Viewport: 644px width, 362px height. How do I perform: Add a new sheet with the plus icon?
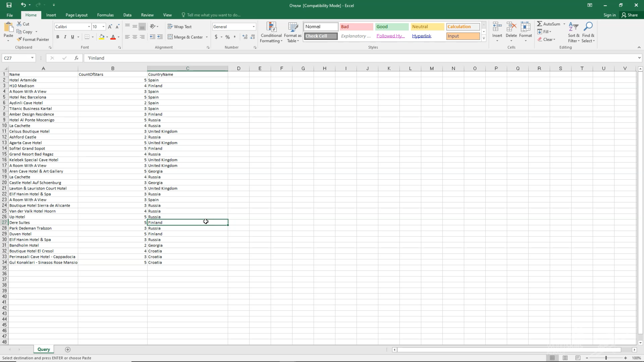pyautogui.click(x=68, y=349)
